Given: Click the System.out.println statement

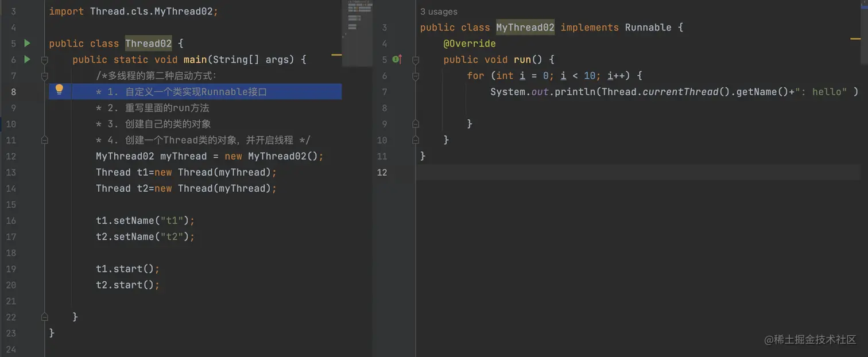Looking at the screenshot, I should click(x=674, y=92).
